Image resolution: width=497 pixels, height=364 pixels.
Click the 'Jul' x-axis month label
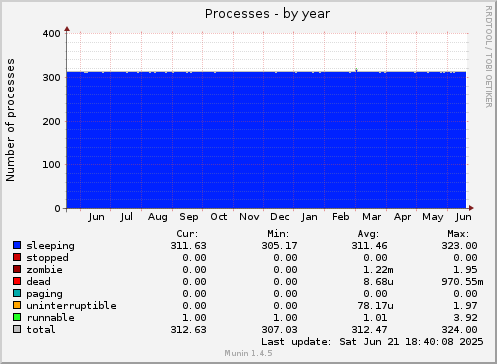click(126, 217)
